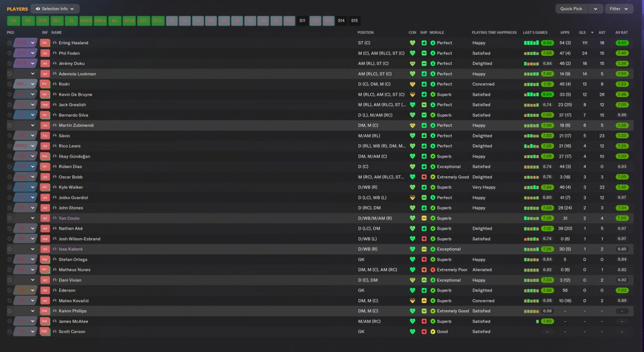Toggle picked checkmark for Scott Carson
This screenshot has height=352, width=644.
(10, 332)
